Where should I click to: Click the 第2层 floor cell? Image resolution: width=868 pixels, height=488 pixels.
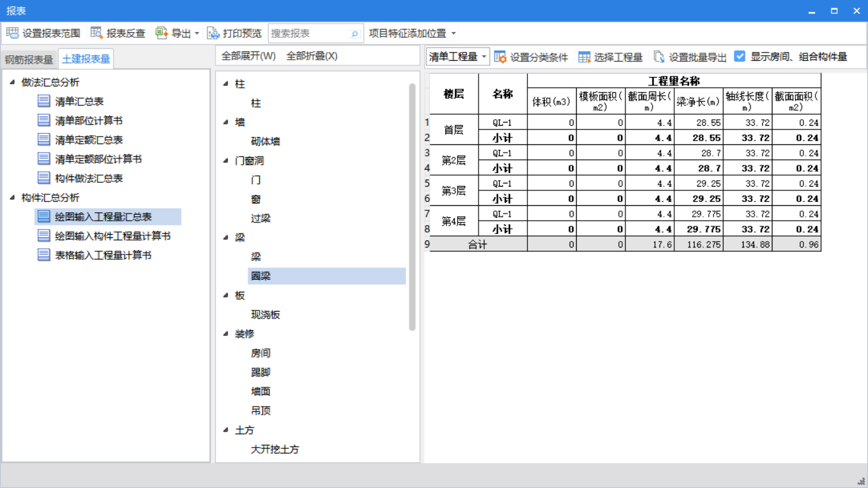coord(454,160)
